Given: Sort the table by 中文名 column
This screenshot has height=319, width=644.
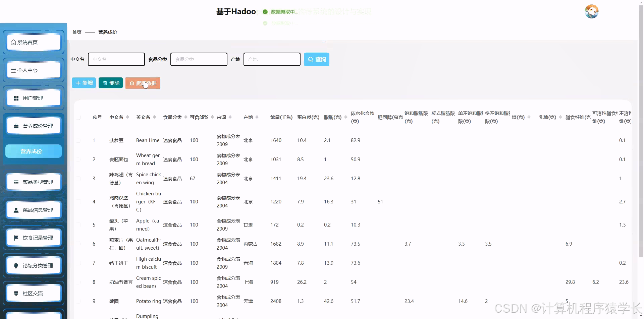Looking at the screenshot, I should 127,117.
